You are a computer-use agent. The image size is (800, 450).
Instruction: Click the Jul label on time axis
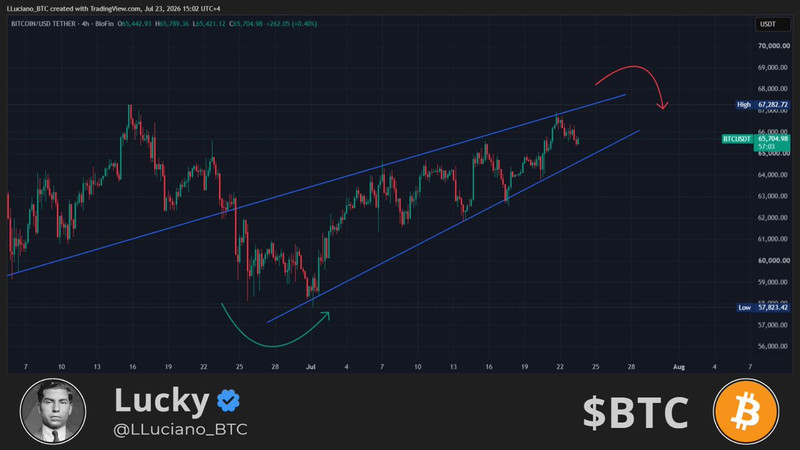pos(310,367)
